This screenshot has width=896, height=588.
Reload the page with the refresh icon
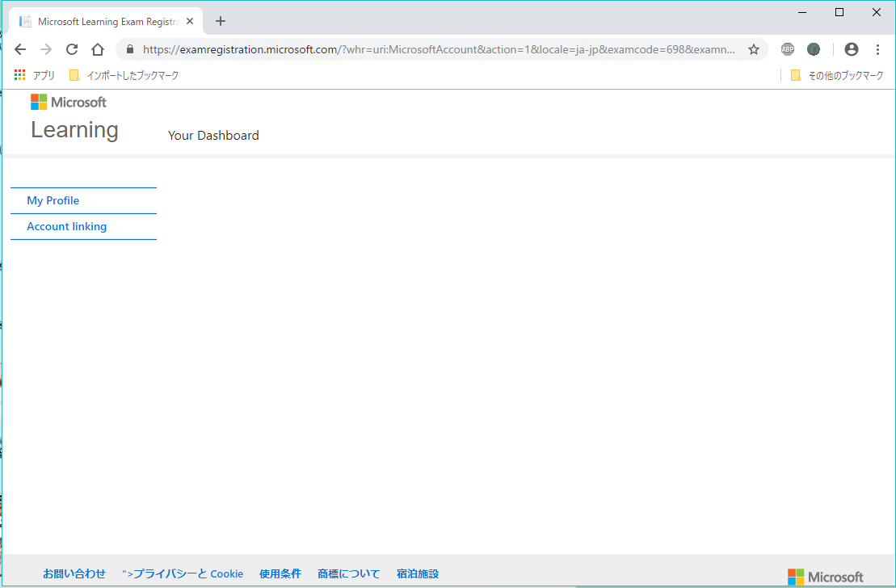click(71, 50)
